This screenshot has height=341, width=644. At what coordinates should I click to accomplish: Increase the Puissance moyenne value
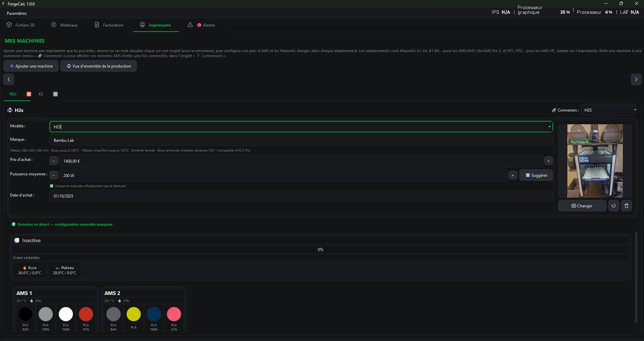point(513,175)
